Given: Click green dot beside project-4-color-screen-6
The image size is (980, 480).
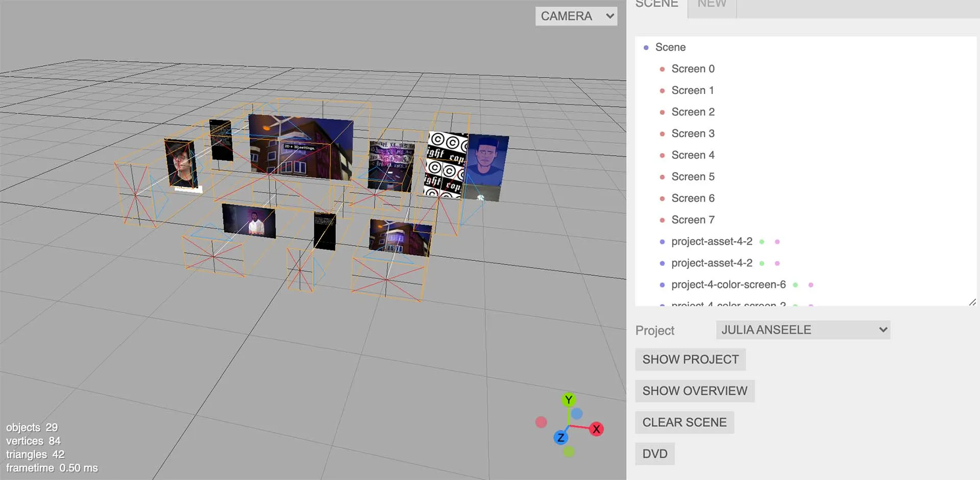Looking at the screenshot, I should point(795,285).
